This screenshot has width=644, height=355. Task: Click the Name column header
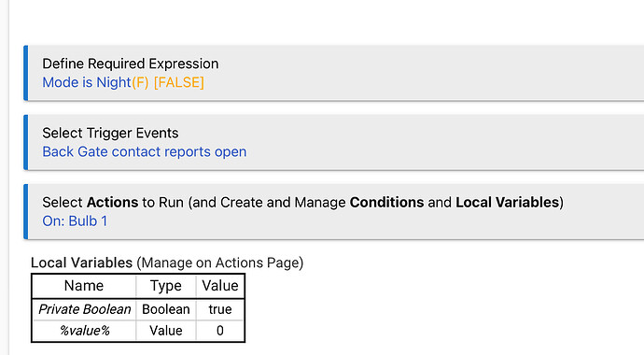click(x=84, y=286)
